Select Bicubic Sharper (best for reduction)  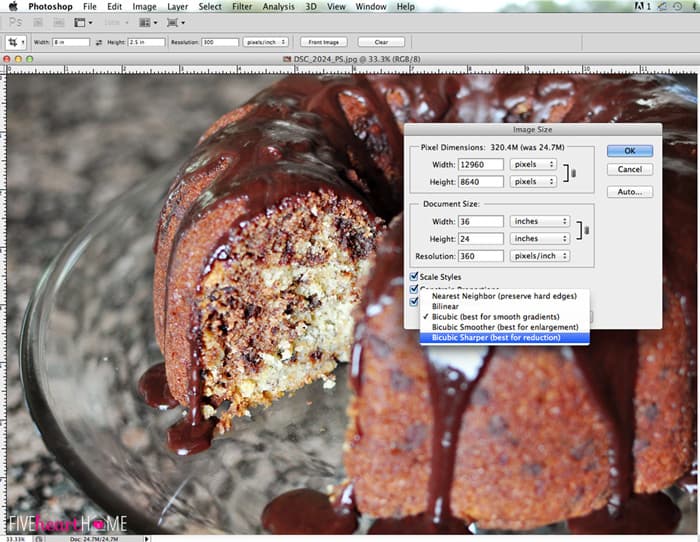[504, 338]
